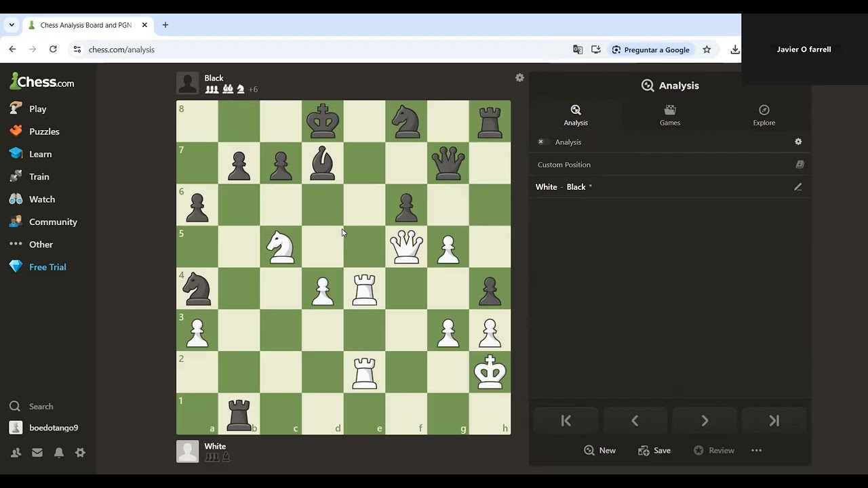Image resolution: width=868 pixels, height=488 pixels.
Task: Open the Google Translate page icon
Action: (x=578, y=49)
